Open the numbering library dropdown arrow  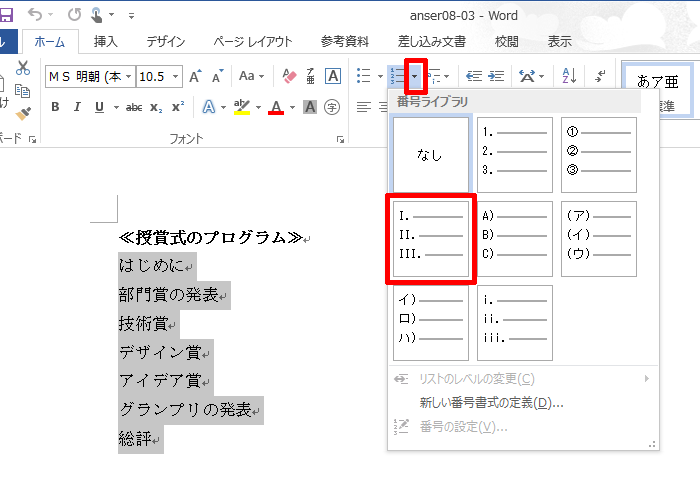coord(415,76)
